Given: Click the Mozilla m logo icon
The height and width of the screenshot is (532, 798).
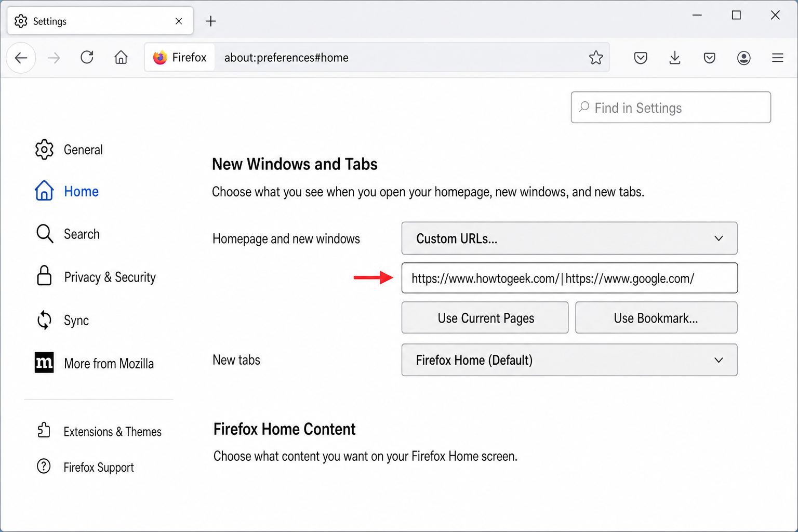Looking at the screenshot, I should pyautogui.click(x=44, y=363).
